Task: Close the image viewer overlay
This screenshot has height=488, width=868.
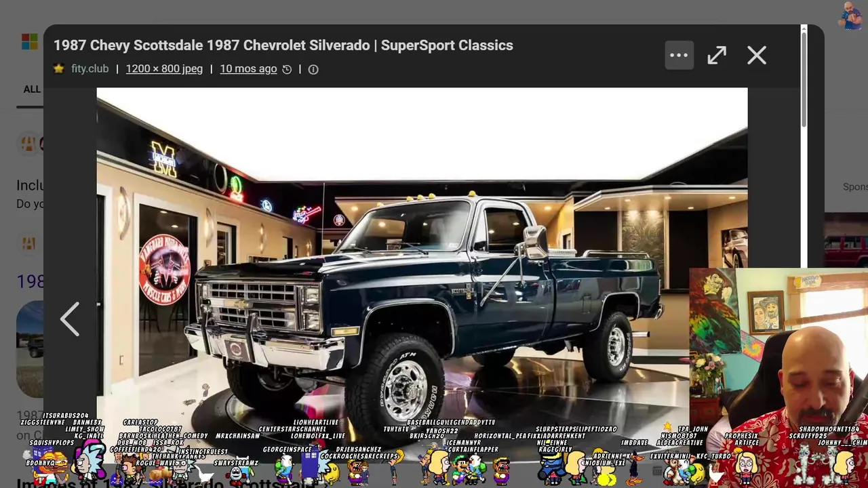Action: coord(757,56)
